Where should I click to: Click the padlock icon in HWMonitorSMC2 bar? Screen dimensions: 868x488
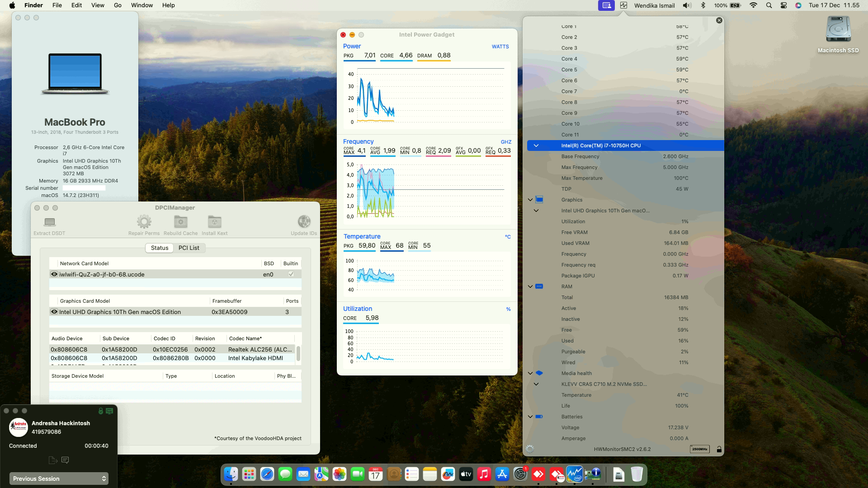click(719, 449)
